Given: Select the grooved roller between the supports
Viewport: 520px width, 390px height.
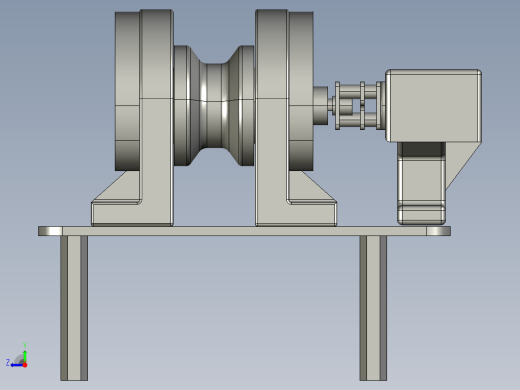Looking at the screenshot, I should coord(214,106).
